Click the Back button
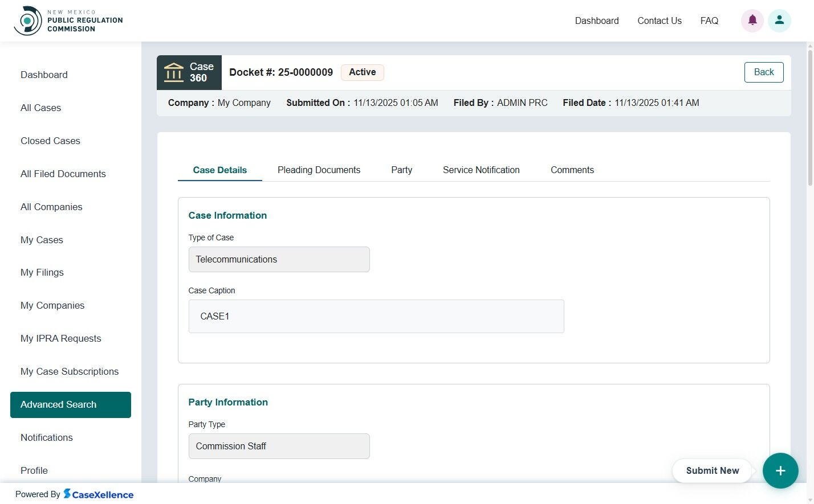This screenshot has height=504, width=814. coord(764,72)
